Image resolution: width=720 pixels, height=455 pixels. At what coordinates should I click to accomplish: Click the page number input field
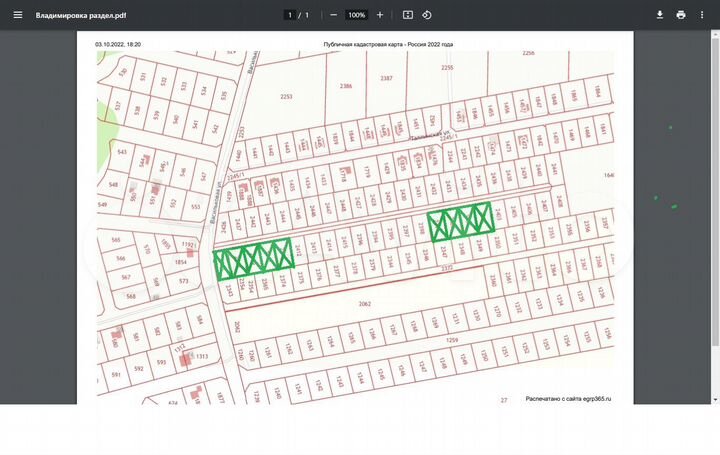coord(290,15)
